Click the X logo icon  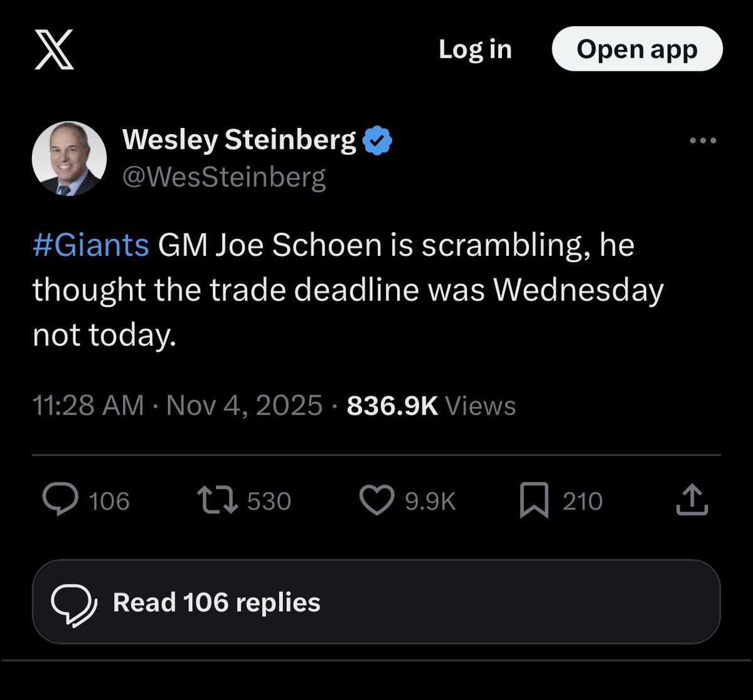tap(53, 50)
